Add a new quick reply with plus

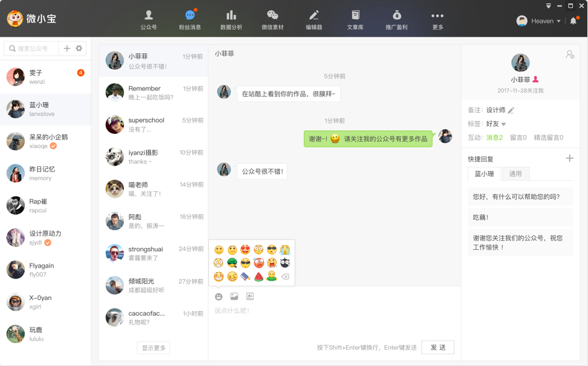point(569,159)
